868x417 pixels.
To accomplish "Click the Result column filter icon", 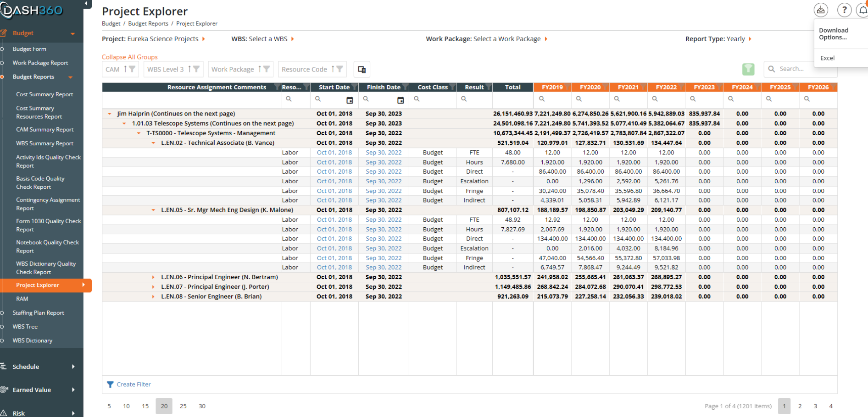I will [x=489, y=88].
